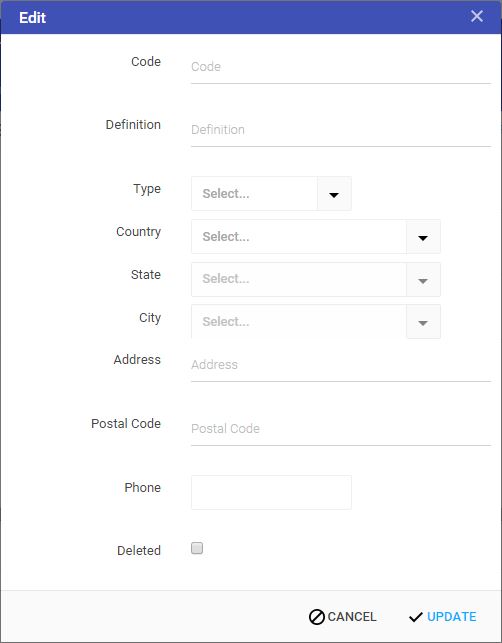Open the Country dropdown arrow
502x643 pixels.
(423, 237)
